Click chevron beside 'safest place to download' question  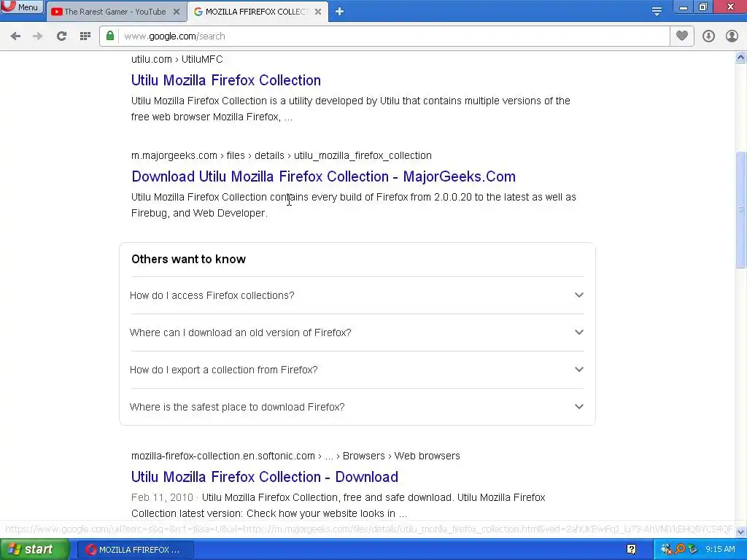pyautogui.click(x=578, y=406)
